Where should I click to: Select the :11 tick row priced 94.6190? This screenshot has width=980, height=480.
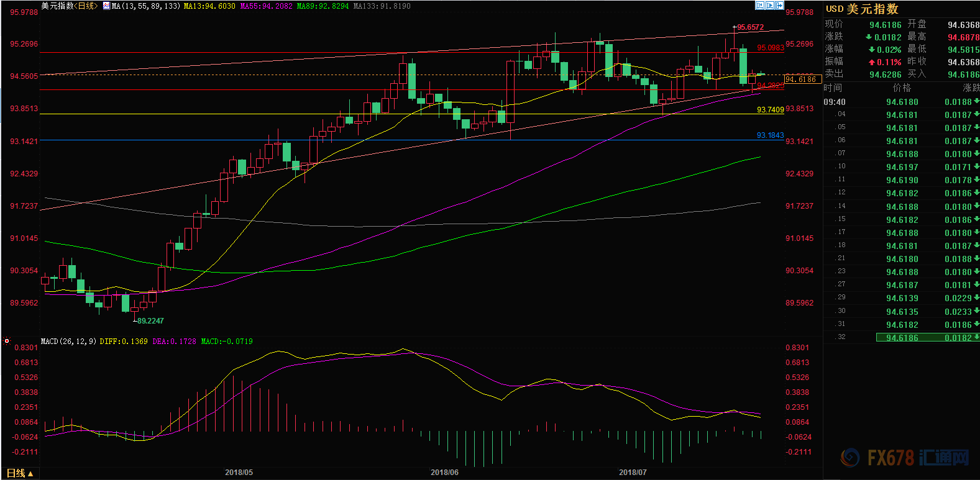[x=902, y=179]
